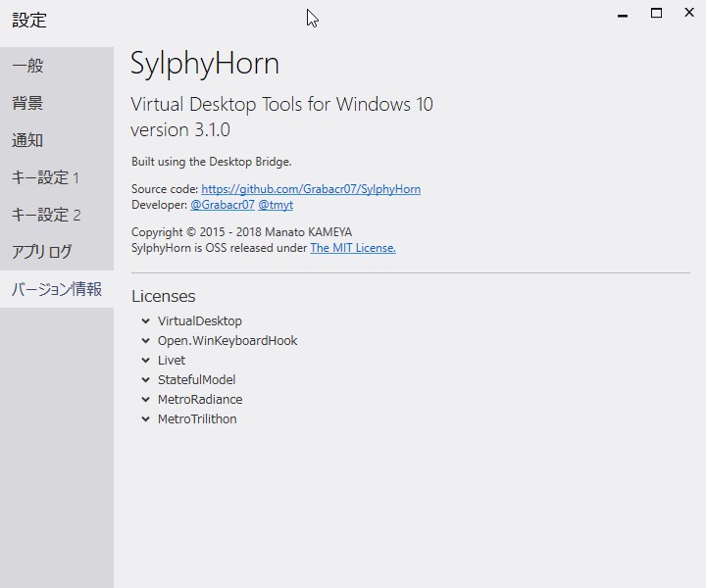
Task: Click the MetroRadiance license name
Action: pyautogui.click(x=200, y=400)
